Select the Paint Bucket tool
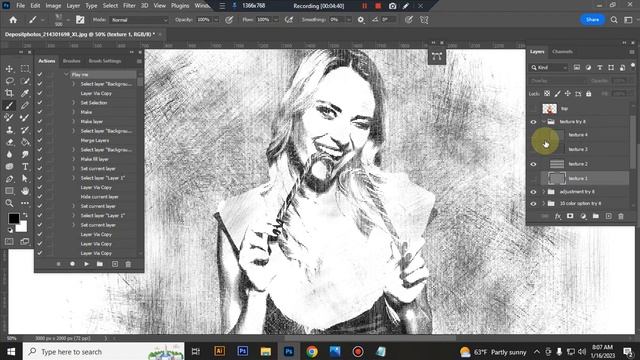 (x=25, y=142)
